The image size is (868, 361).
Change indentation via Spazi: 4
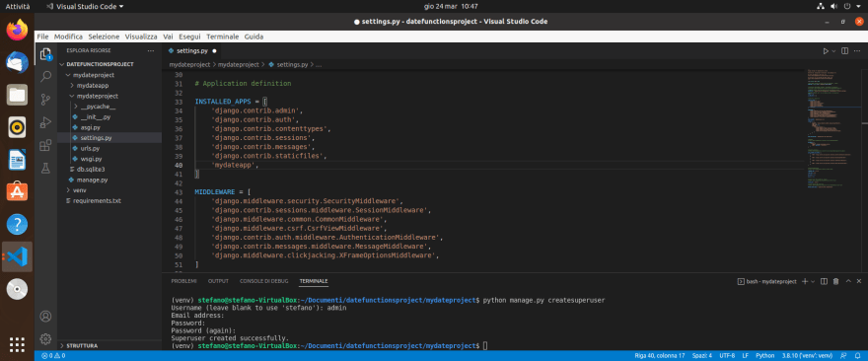(701, 355)
